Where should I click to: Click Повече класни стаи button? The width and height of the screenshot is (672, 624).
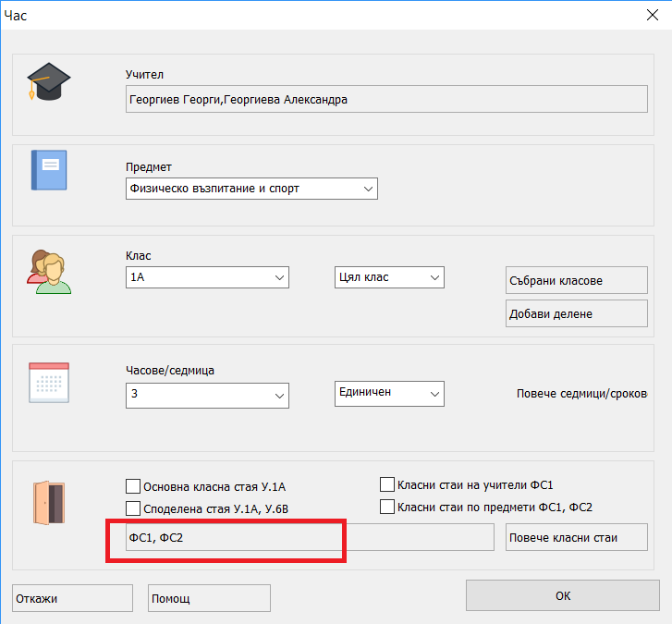click(576, 537)
